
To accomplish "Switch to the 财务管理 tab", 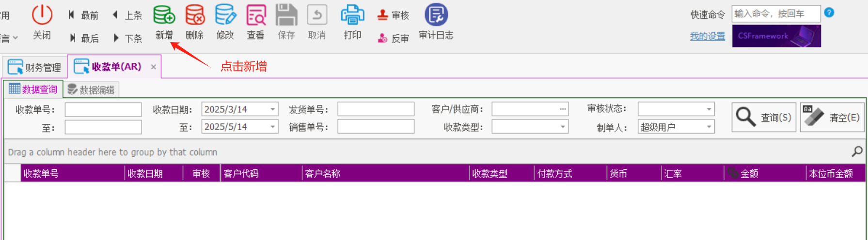I will tap(34, 67).
